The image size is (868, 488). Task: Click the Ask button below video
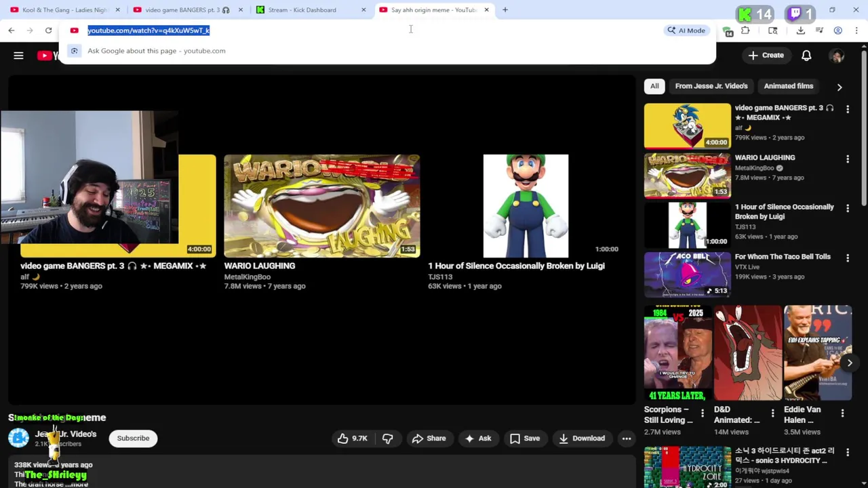(477, 439)
